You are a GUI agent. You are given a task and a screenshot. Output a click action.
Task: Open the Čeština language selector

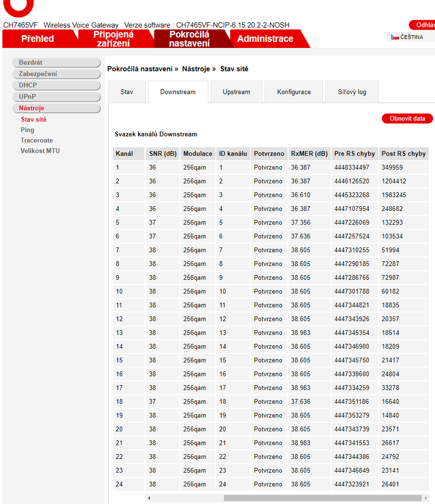click(x=407, y=37)
